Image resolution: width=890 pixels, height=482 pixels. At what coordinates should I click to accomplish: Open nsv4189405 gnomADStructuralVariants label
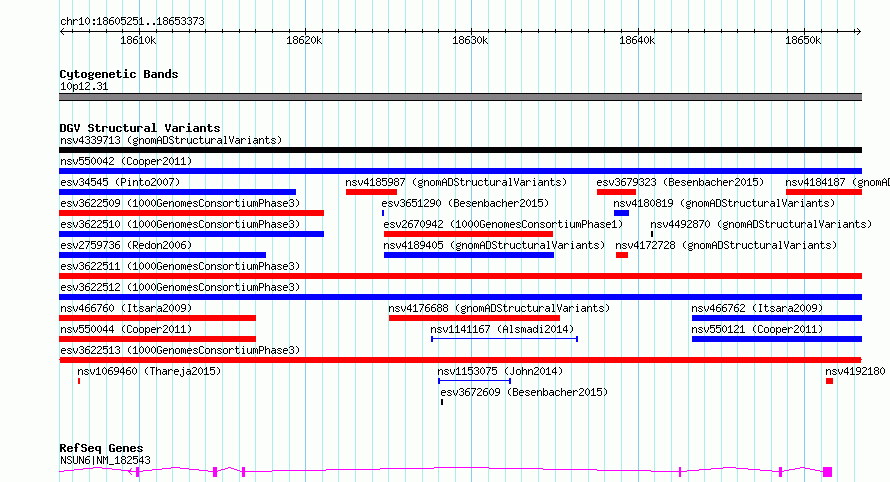click(494, 245)
